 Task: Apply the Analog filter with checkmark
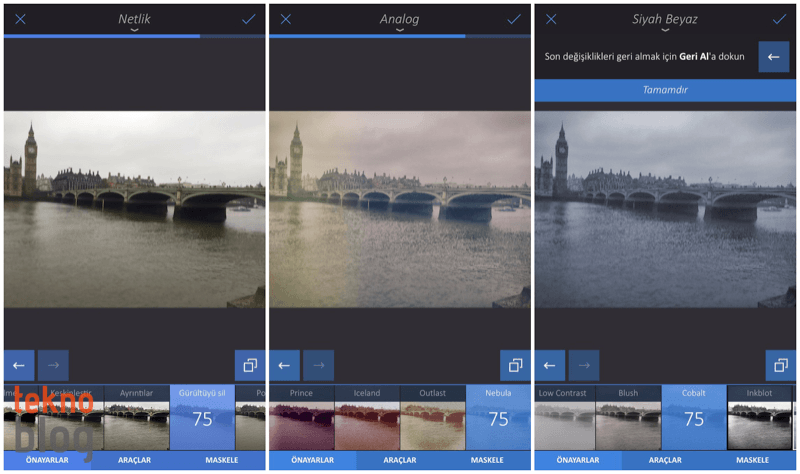coord(514,19)
